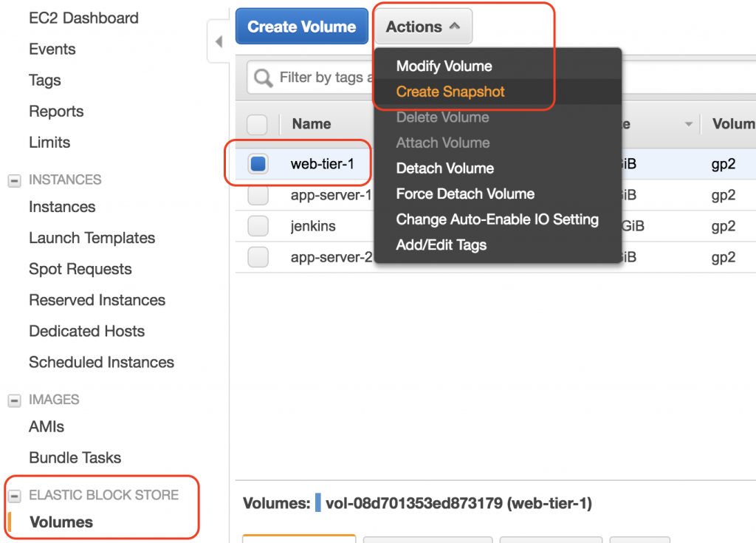The height and width of the screenshot is (543, 756).
Task: Click Detach Volume in the menu
Action: click(444, 168)
